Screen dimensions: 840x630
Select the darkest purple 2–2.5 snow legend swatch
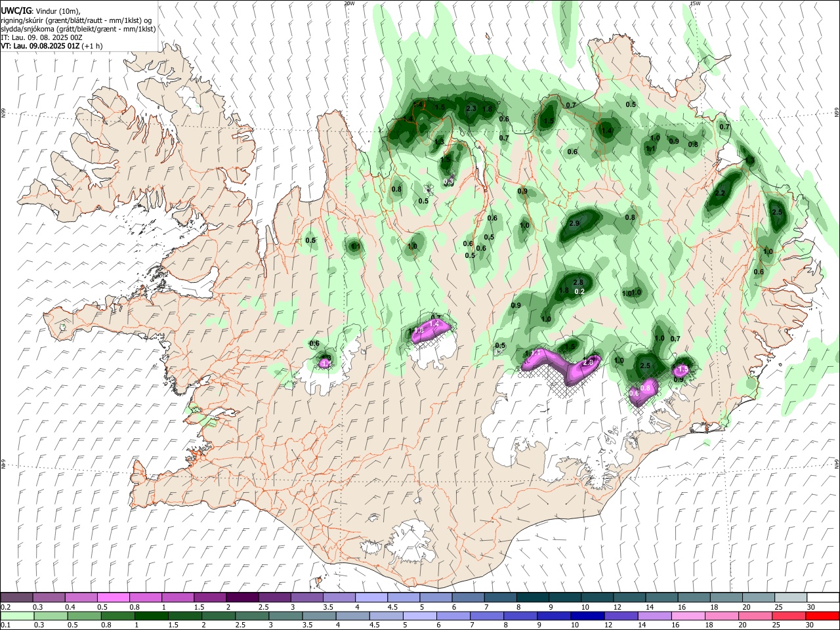click(242, 597)
